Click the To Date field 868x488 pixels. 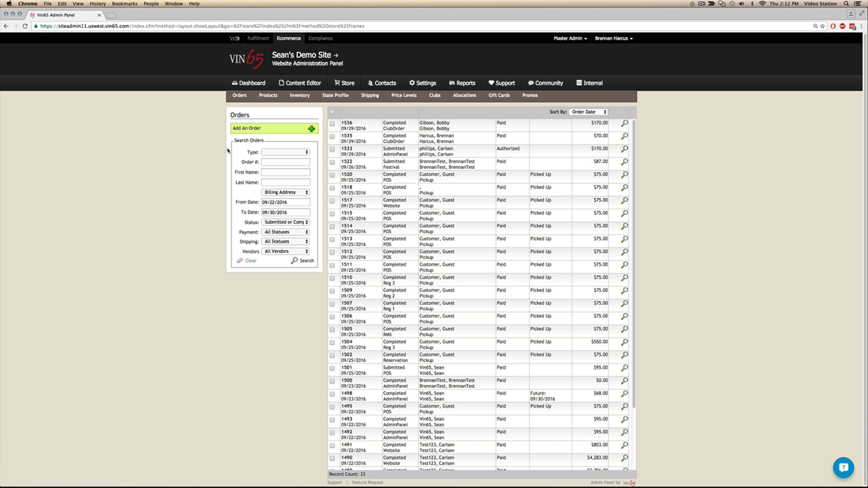tap(286, 213)
